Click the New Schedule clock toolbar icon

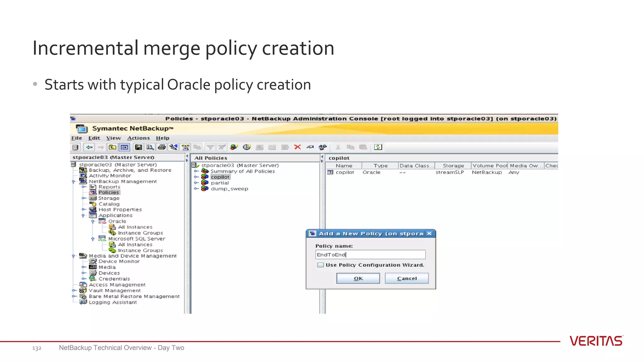pyautogui.click(x=247, y=147)
